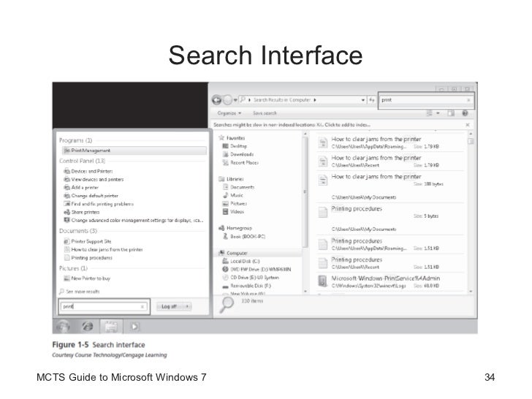Launch Windows Media Player from taskbar
Viewport: 532px width, 399px height.
tap(134, 327)
